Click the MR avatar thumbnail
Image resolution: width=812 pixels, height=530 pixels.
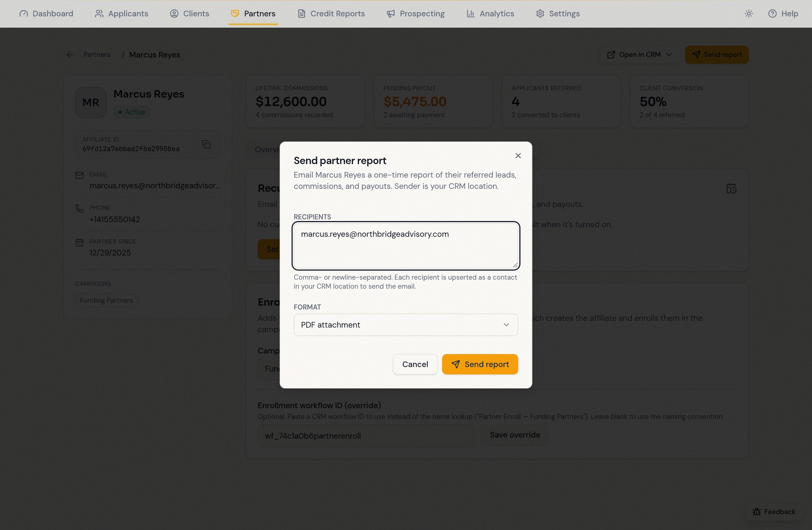[x=91, y=102]
